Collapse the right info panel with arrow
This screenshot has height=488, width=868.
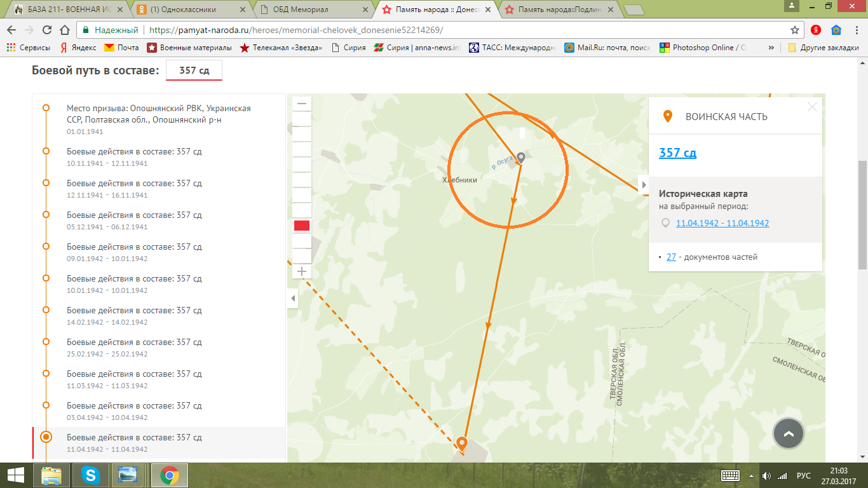(x=644, y=185)
